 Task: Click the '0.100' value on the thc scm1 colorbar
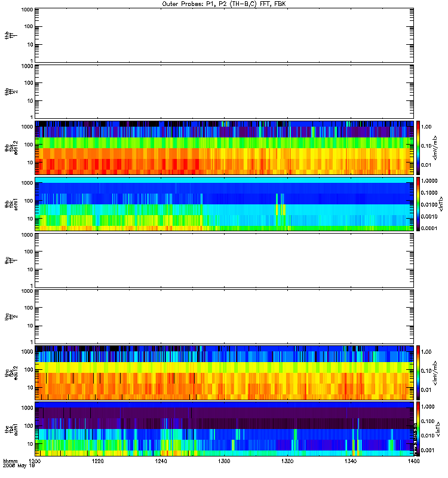(x=428, y=421)
